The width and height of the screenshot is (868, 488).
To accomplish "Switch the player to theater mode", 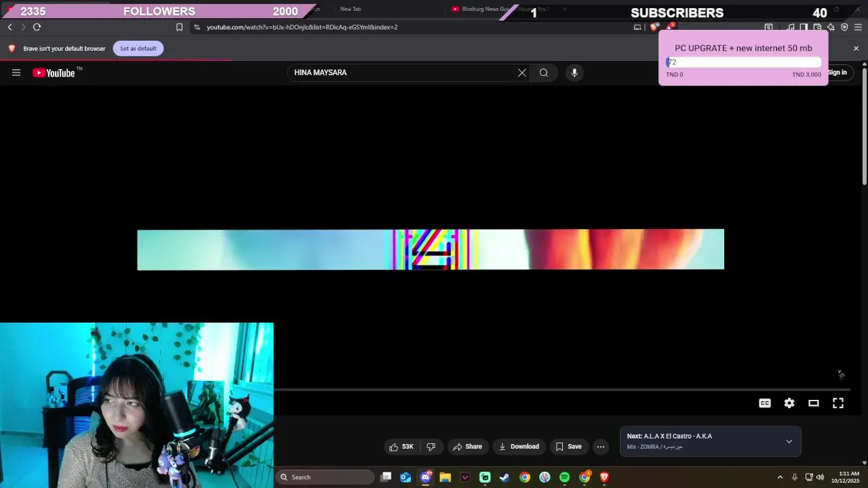I will (814, 403).
